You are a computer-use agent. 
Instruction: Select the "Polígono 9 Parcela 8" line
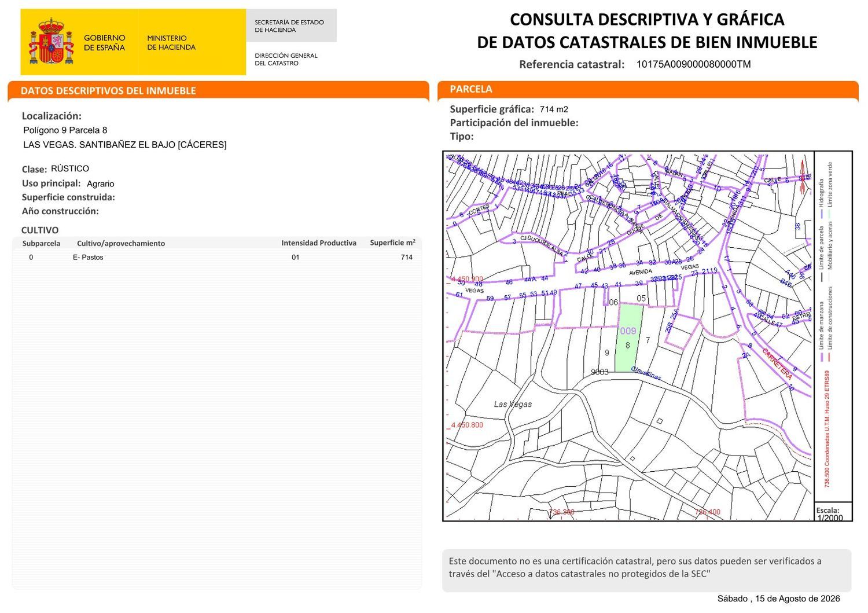coord(65,130)
